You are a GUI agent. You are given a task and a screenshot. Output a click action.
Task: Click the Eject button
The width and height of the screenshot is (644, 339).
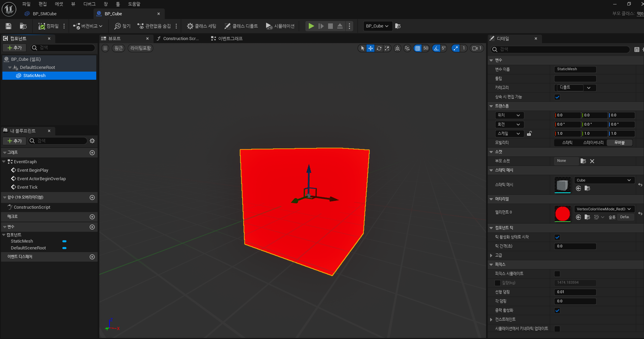click(x=340, y=26)
